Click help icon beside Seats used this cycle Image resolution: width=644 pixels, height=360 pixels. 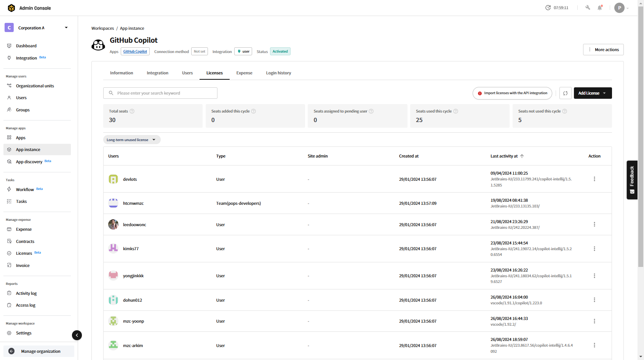(x=456, y=111)
